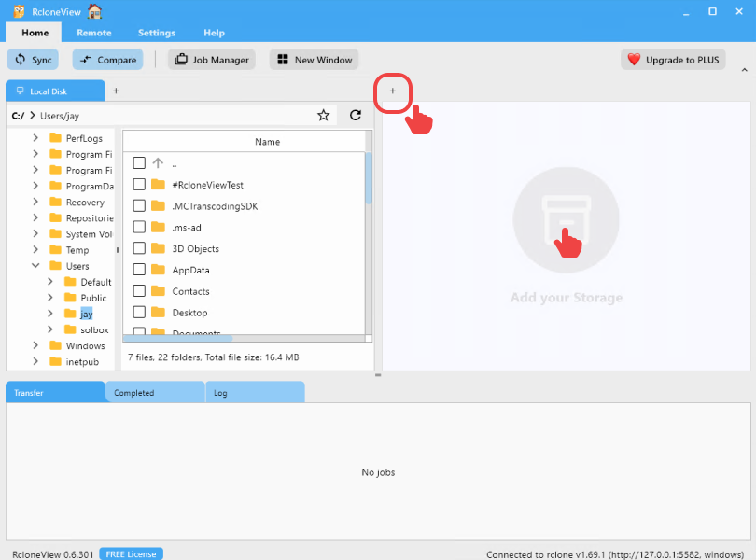Expand the Temp folder in tree
Image resolution: width=756 pixels, height=560 pixels.
pos(35,250)
